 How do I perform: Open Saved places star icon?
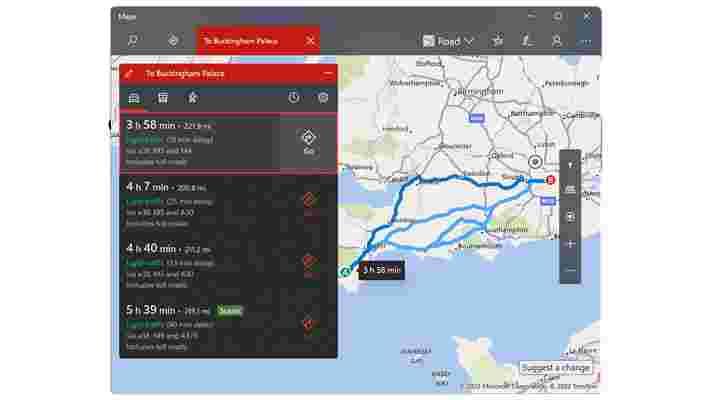click(x=497, y=41)
